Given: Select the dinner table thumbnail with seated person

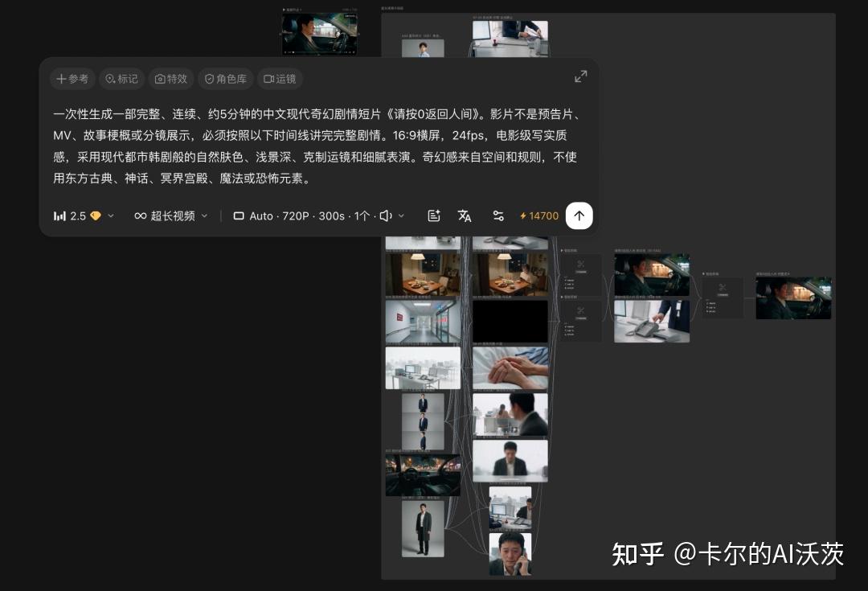Looking at the screenshot, I should (510, 275).
